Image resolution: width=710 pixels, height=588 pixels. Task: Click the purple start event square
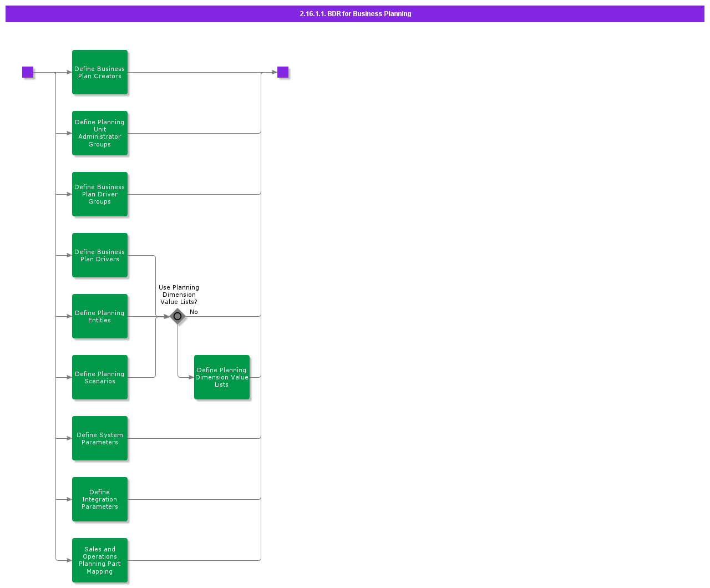28,72
